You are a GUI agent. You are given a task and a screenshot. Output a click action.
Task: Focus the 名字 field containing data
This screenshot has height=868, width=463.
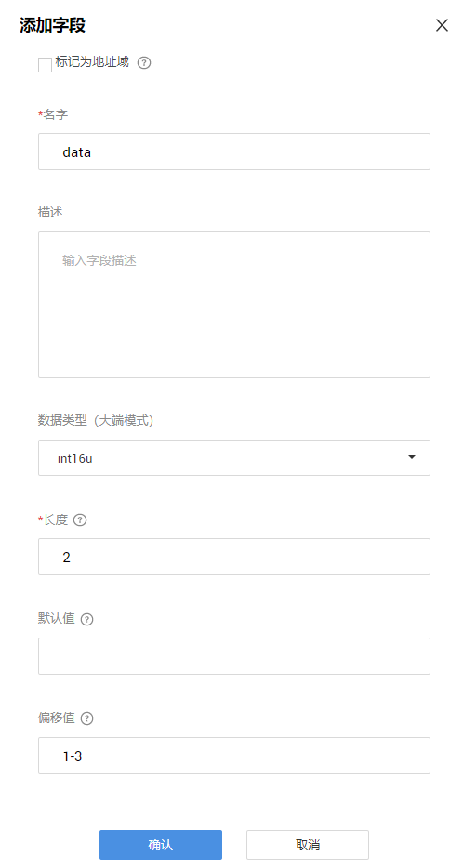[x=234, y=151]
